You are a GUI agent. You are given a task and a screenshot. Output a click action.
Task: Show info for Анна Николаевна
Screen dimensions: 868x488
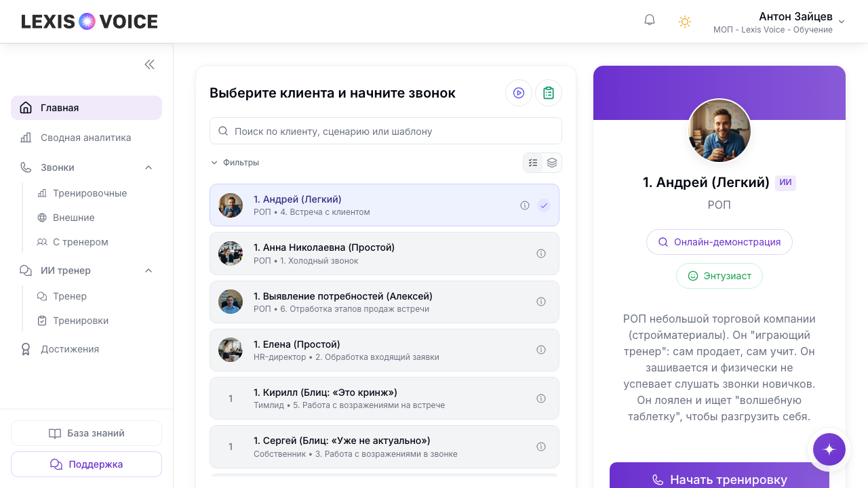541,253
